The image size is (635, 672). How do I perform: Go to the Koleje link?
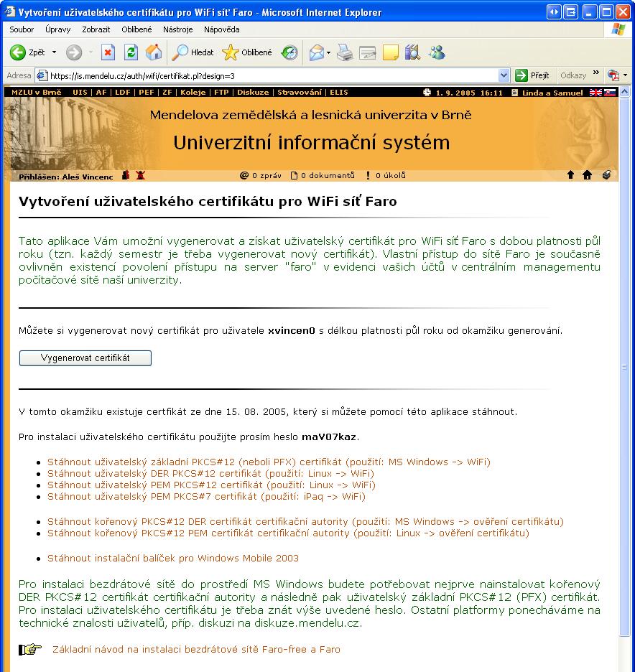tap(193, 92)
